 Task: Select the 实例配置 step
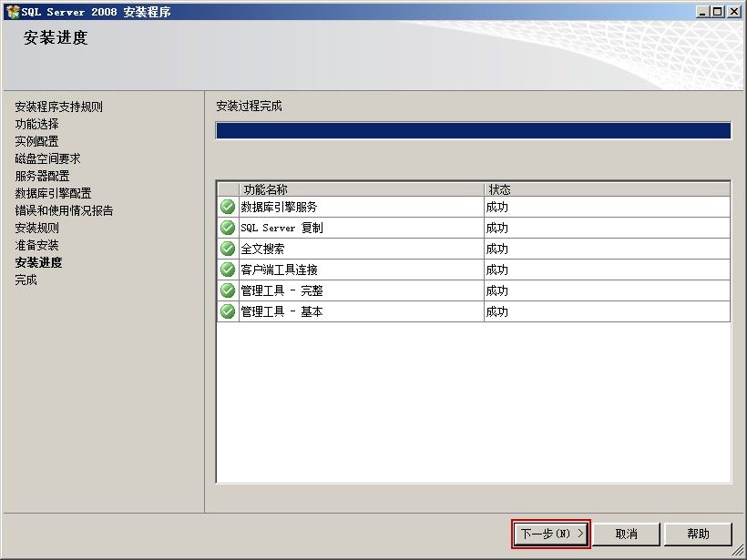(36, 141)
